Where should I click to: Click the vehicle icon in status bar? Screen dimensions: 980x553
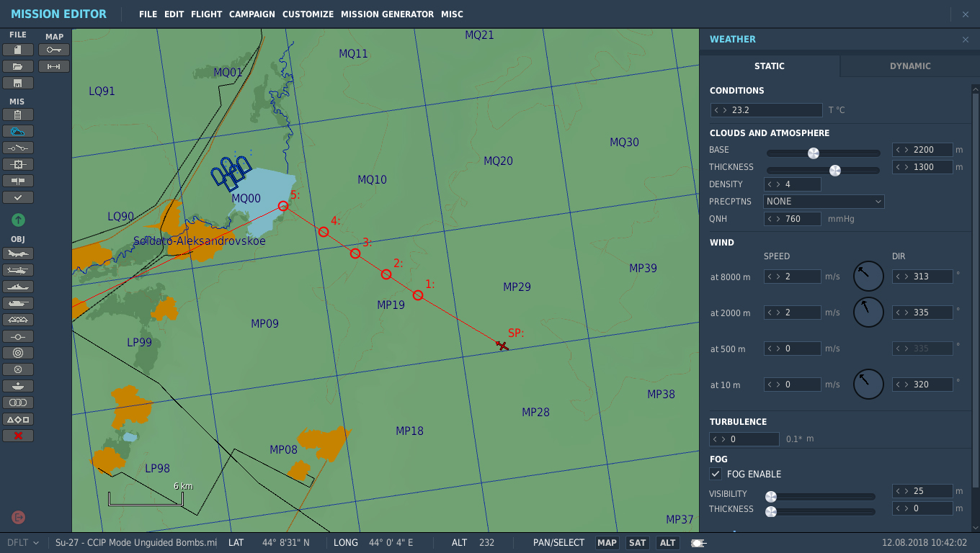click(x=698, y=543)
